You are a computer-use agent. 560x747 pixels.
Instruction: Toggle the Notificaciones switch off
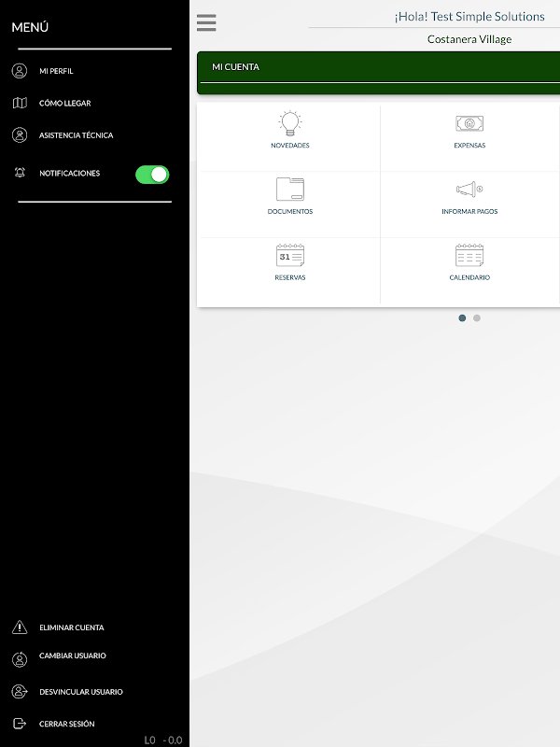152,175
